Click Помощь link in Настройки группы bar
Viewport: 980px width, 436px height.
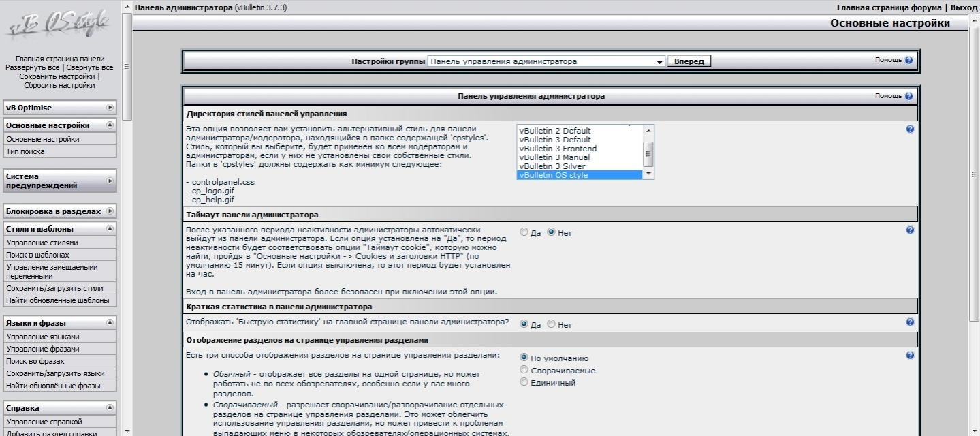pos(888,60)
